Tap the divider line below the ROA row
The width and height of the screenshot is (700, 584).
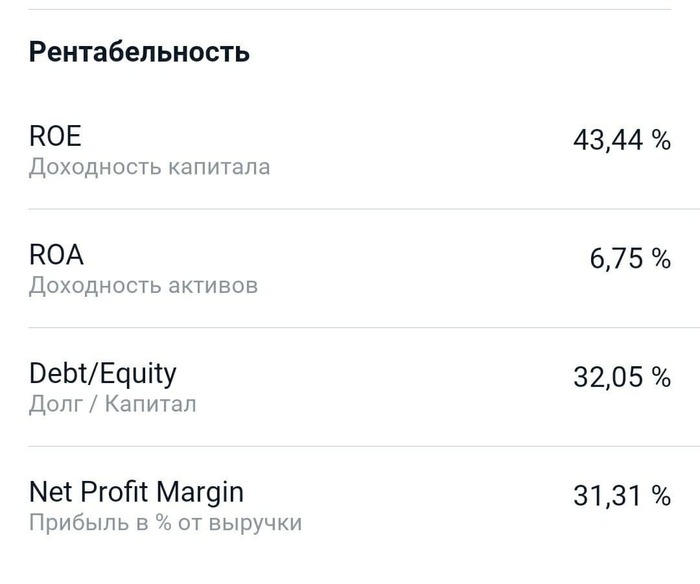coord(350,327)
